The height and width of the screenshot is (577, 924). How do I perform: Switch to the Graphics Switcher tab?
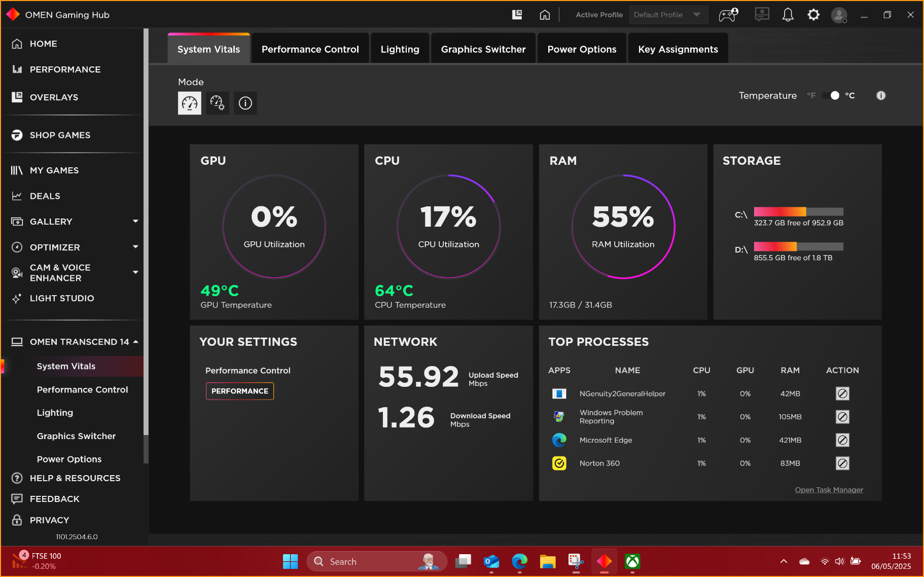483,49
